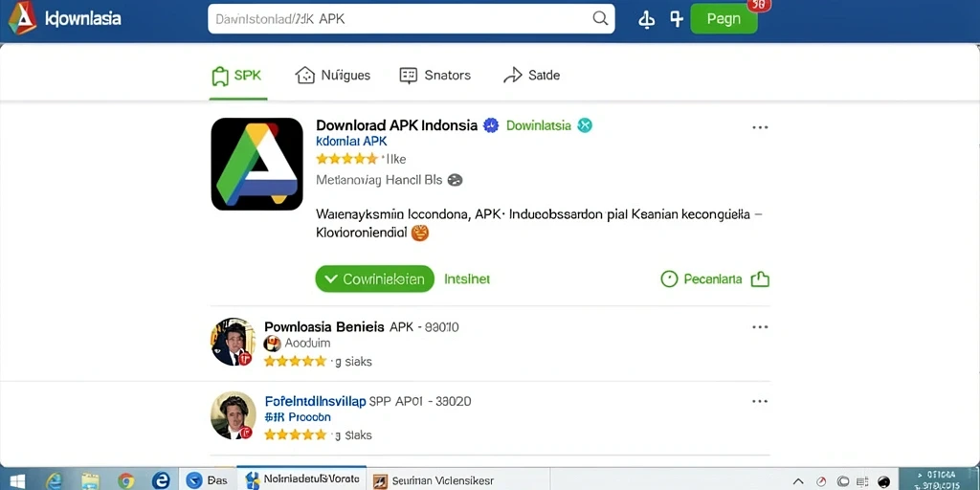Click the Pecenlarta clock icon
The width and height of the screenshot is (980, 490).
click(x=669, y=278)
